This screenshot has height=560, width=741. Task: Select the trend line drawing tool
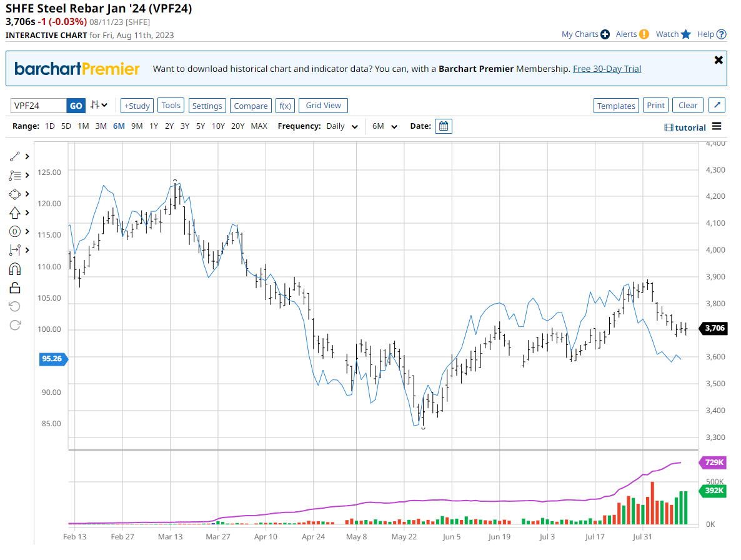[15, 156]
